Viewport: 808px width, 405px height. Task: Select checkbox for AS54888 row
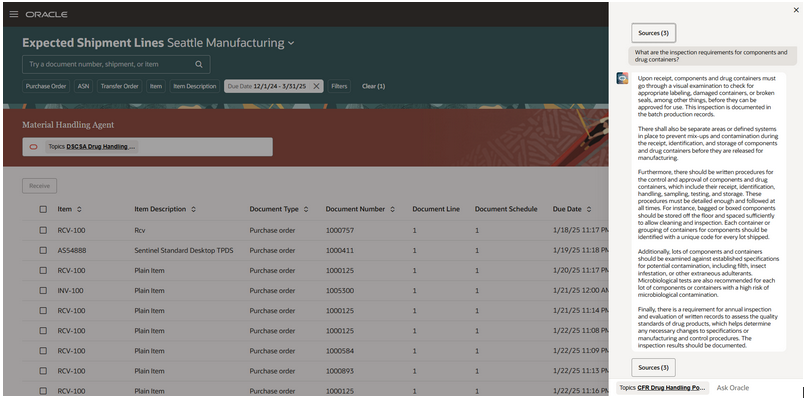43,250
